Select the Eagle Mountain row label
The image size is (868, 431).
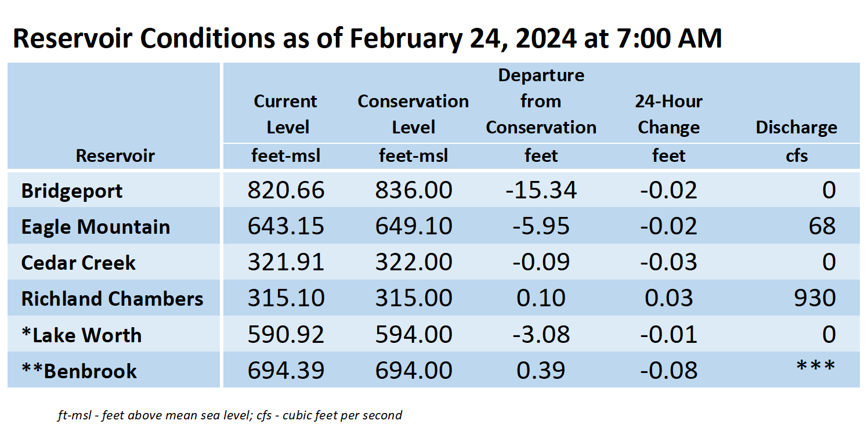pos(96,227)
